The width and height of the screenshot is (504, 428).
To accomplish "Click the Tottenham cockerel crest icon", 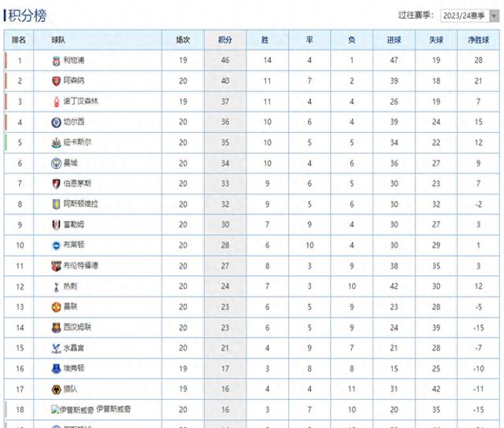I will tap(56, 286).
